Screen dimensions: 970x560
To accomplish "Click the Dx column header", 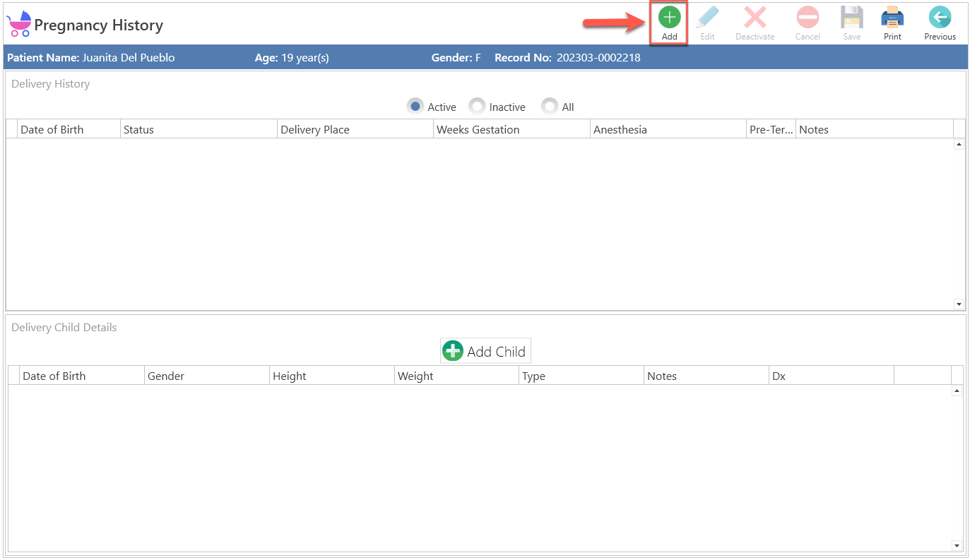I will 832,376.
